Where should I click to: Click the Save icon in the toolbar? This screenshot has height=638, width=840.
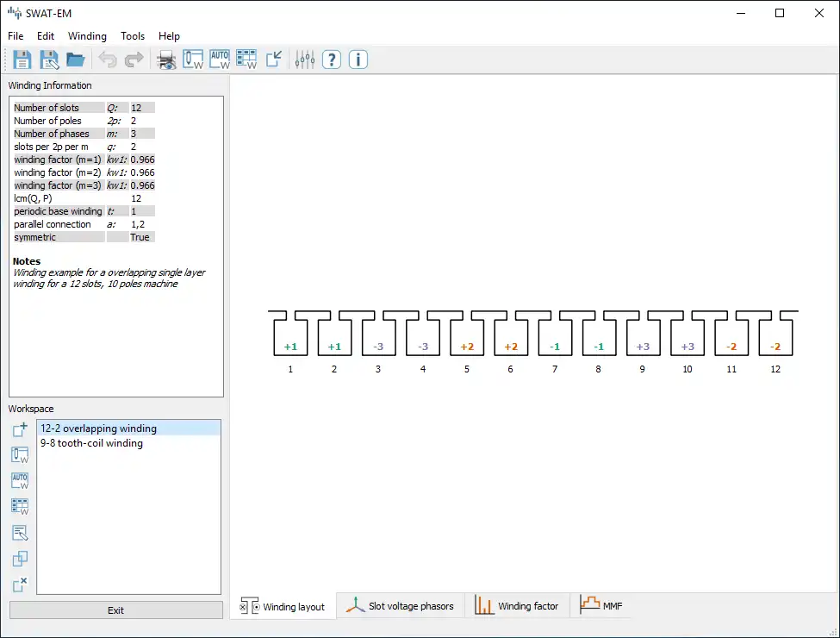[x=22, y=59]
